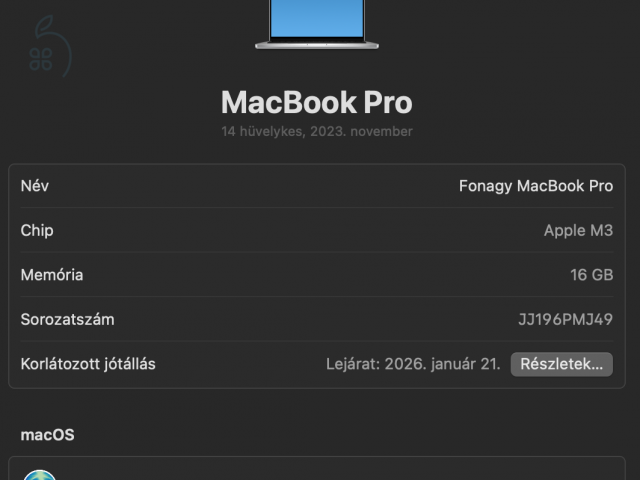Select the serial number "JJ196PMJ49"
The height and width of the screenshot is (480, 640).
tap(565, 320)
